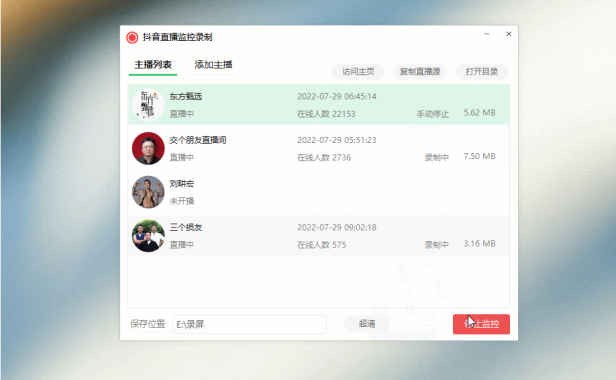Click the 手动停止 status label
Viewport: 616px width, 380px height.
pos(433,114)
